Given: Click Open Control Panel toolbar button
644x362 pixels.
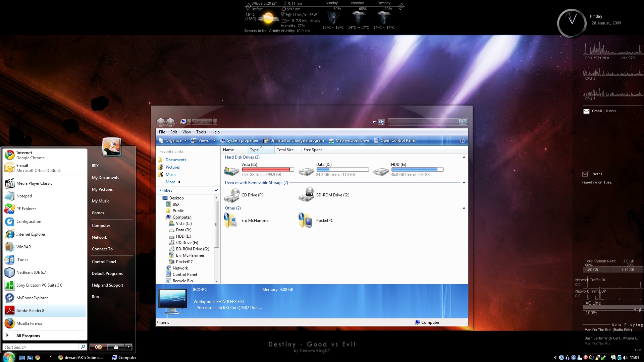Looking at the screenshot, I should (395, 140).
